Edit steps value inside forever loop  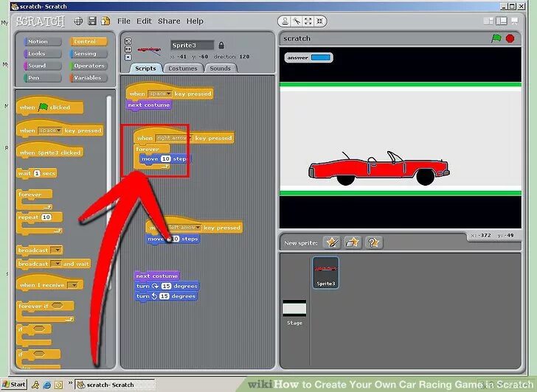pos(166,158)
